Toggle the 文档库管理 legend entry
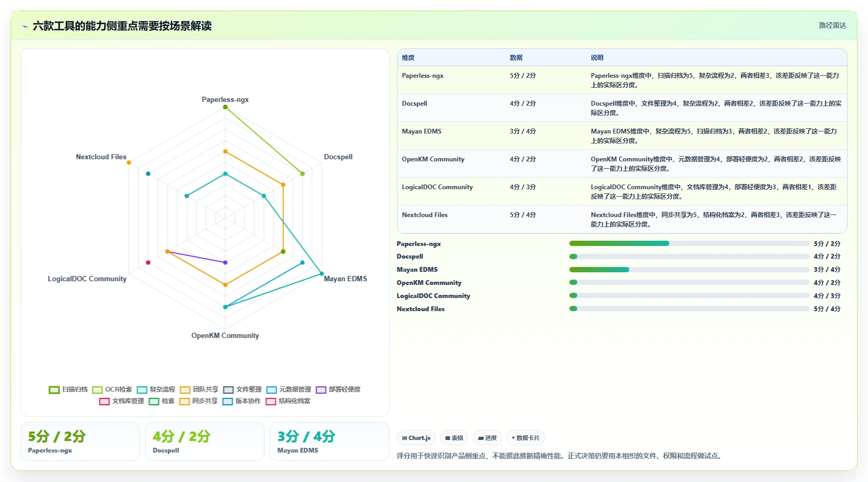This screenshot has width=868, height=482. pyautogui.click(x=121, y=401)
